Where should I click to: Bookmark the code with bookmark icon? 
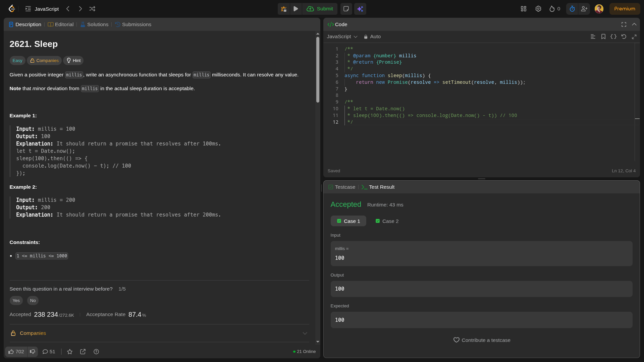603,37
